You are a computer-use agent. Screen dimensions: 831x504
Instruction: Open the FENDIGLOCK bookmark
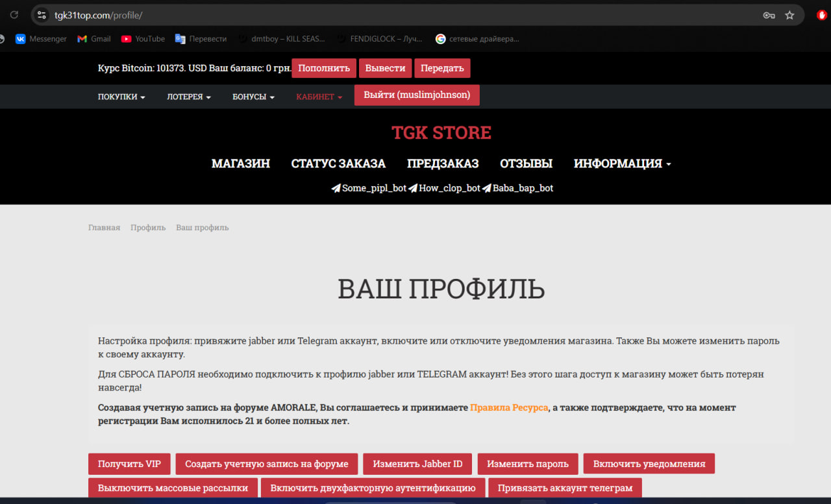(x=379, y=39)
